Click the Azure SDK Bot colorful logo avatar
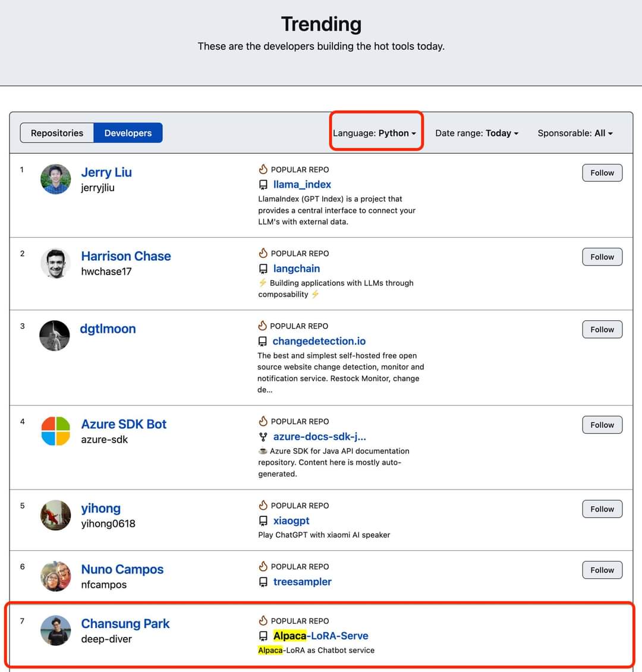The image size is (642, 672). pyautogui.click(x=55, y=431)
